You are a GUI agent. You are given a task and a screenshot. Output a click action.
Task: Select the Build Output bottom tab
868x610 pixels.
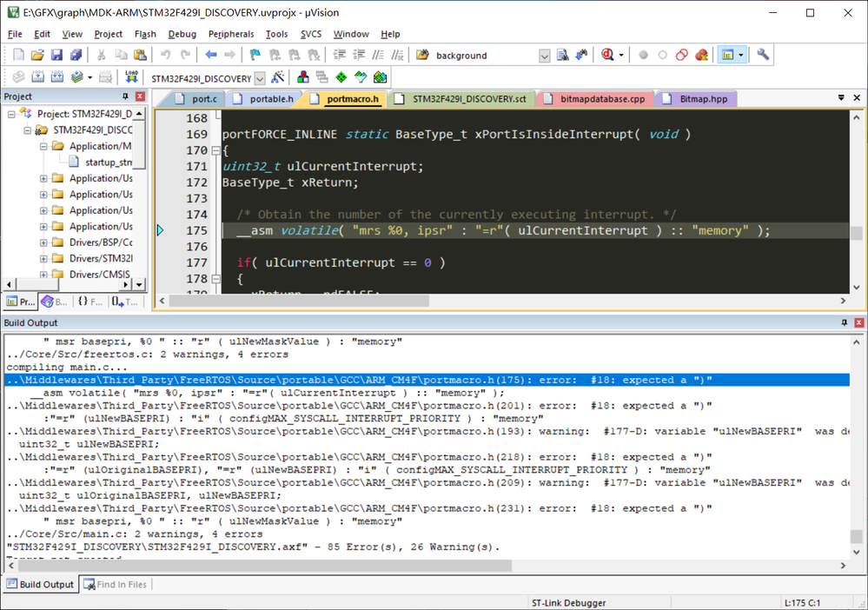click(41, 585)
